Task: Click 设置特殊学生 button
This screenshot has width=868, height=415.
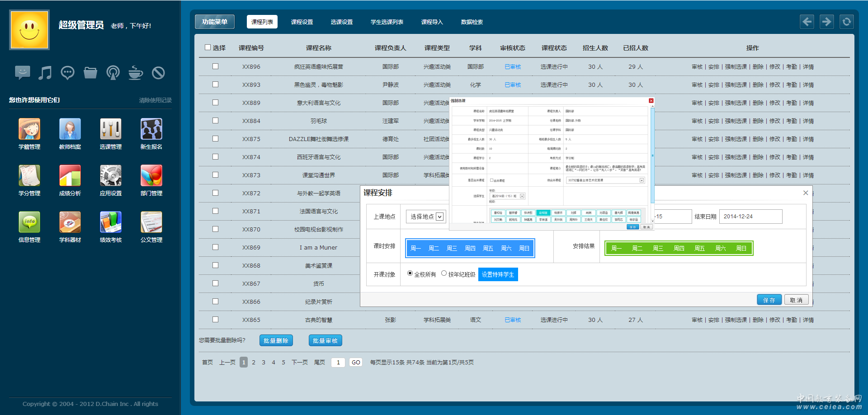Action: [498, 274]
